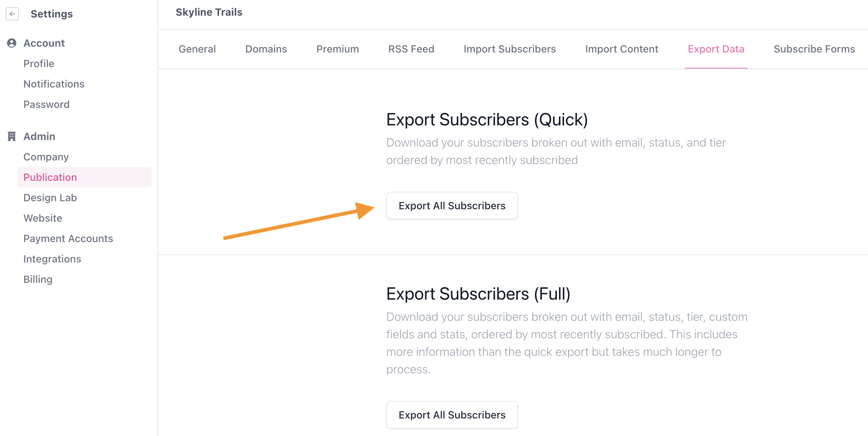Open the Premium tab
Image resolution: width=868 pixels, height=436 pixels.
(337, 49)
